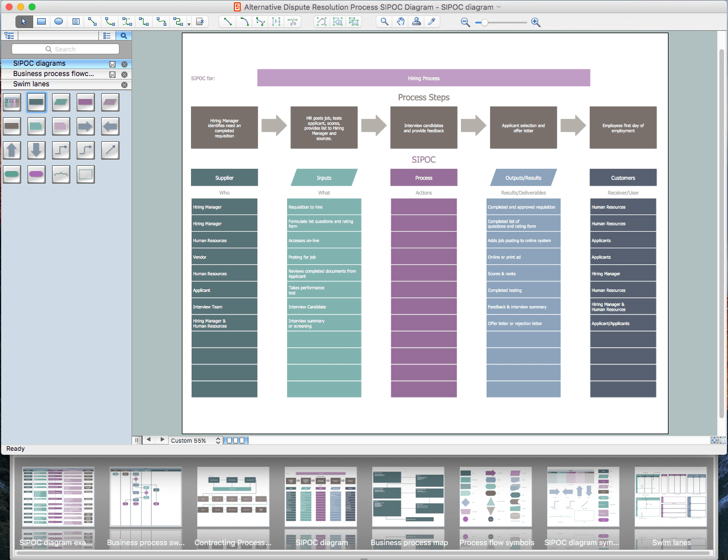Screen dimensions: 728x560
Task: Click the page thumbnails selector in status bar
Action: coord(236,440)
